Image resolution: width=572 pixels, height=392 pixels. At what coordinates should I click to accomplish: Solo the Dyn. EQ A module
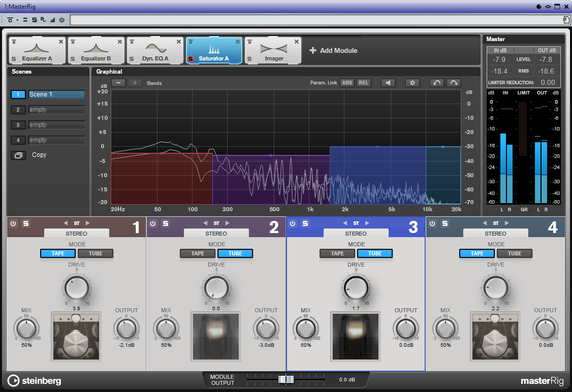pos(132,59)
